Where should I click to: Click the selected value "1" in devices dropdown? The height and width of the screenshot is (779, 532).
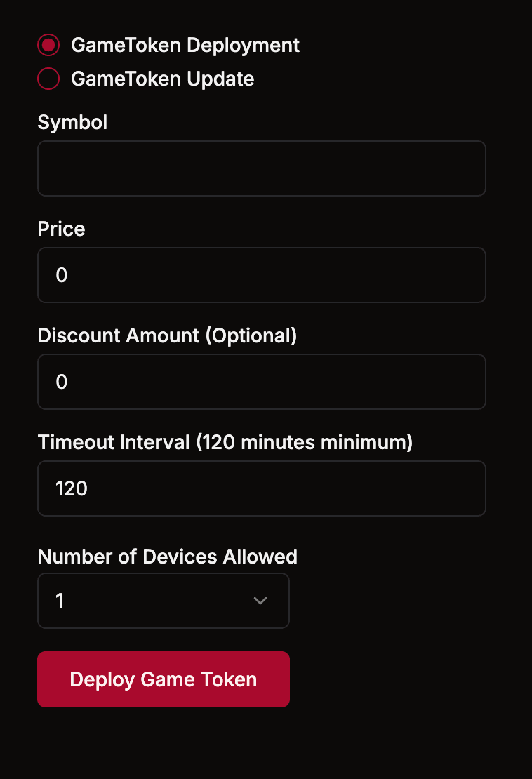click(60, 601)
